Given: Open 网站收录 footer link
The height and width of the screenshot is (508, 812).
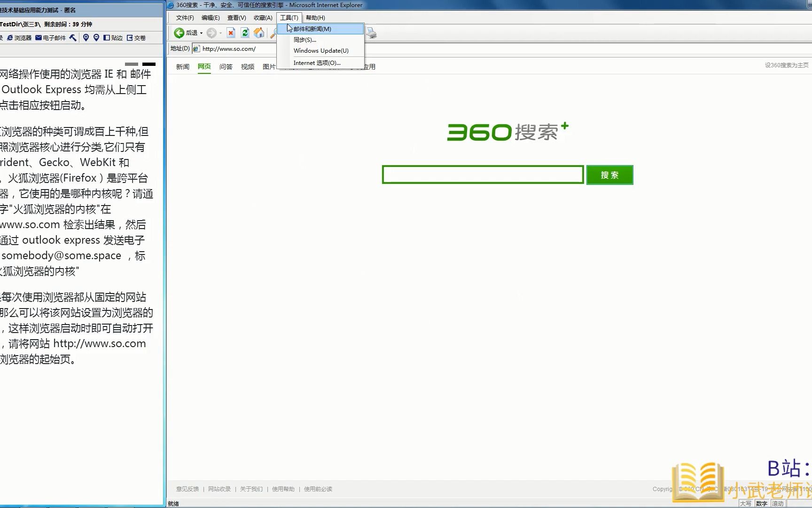Looking at the screenshot, I should click(219, 489).
